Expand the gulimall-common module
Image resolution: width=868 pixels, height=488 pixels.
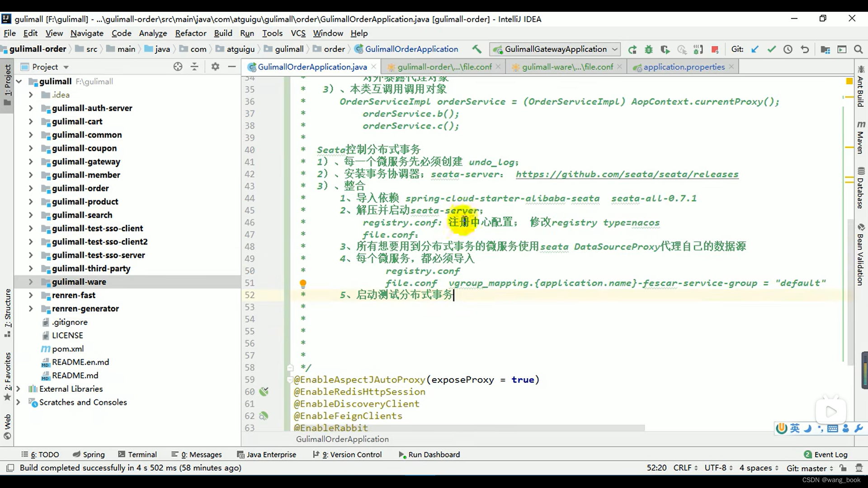31,135
